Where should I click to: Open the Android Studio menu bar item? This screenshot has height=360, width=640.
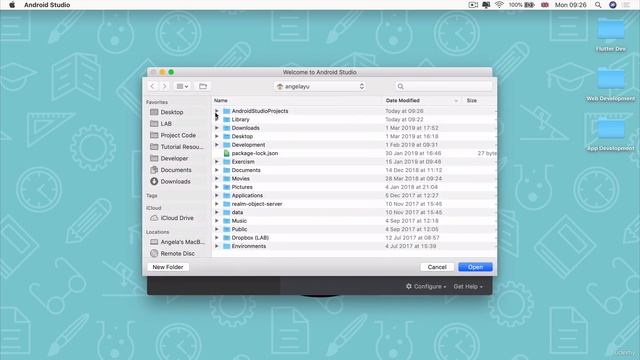(x=47, y=5)
